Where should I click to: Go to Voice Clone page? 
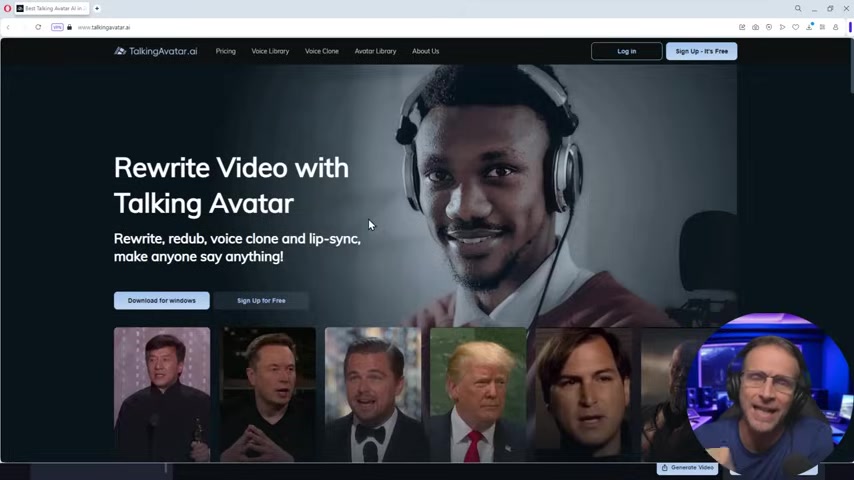click(321, 51)
